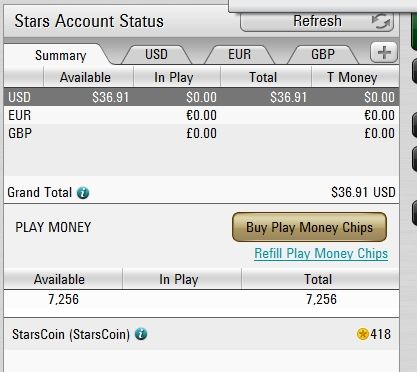Click the 418 StarsCoin balance
The height and width of the screenshot is (372, 417).
pos(380,334)
